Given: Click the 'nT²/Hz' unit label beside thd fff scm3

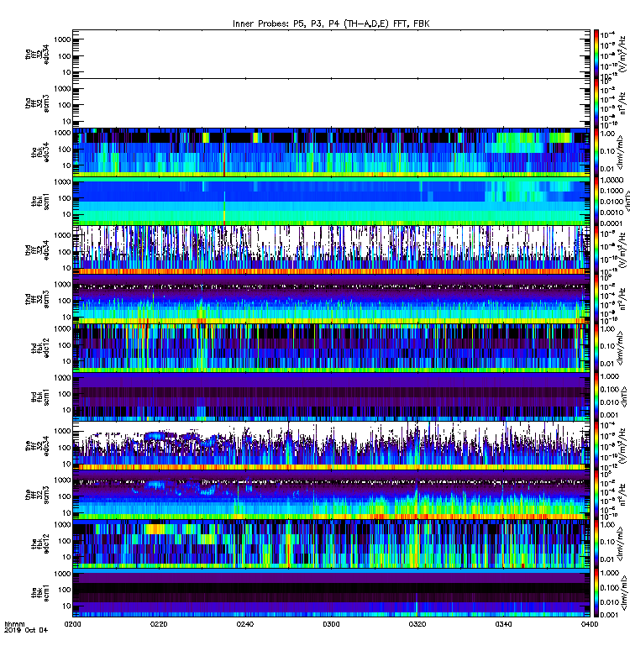Looking at the screenshot, I should click(622, 299).
